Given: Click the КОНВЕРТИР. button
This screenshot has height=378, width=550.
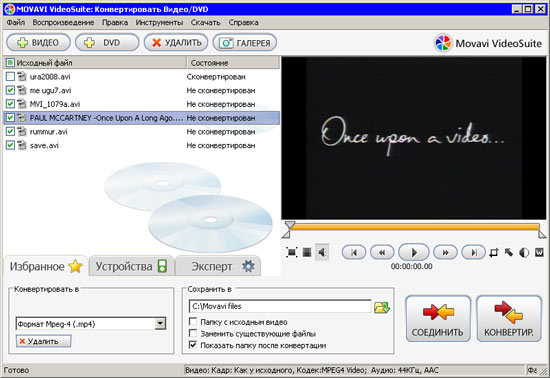Looking at the screenshot, I should (x=509, y=319).
